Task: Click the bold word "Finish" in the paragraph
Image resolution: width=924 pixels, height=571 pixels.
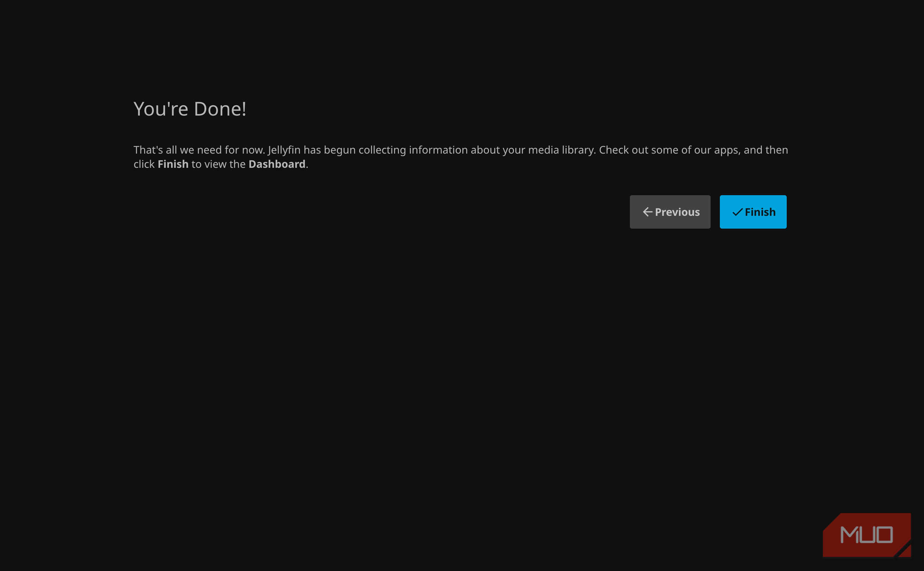Action: click(173, 164)
